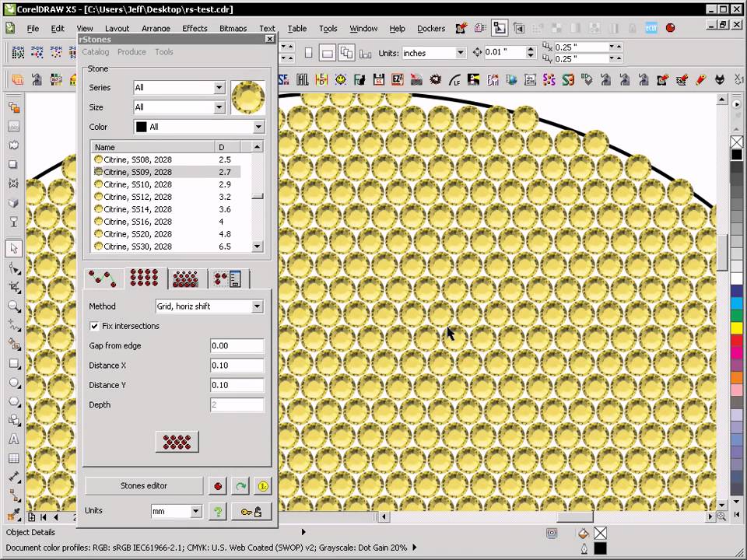This screenshot has width=747, height=560.
Task: Click the nudge offset stepper arrows
Action: click(x=531, y=52)
